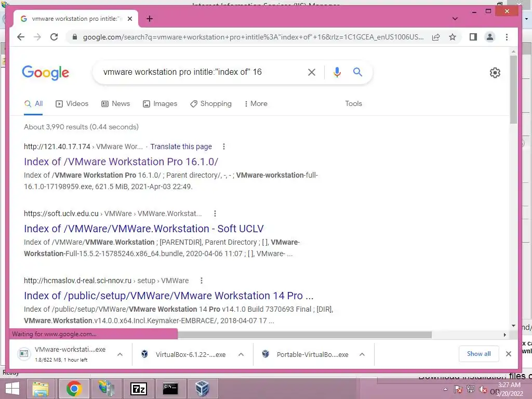Expand options for VirtualBox-6.1.22 download
Screen dimensions: 532x399
click(x=241, y=354)
